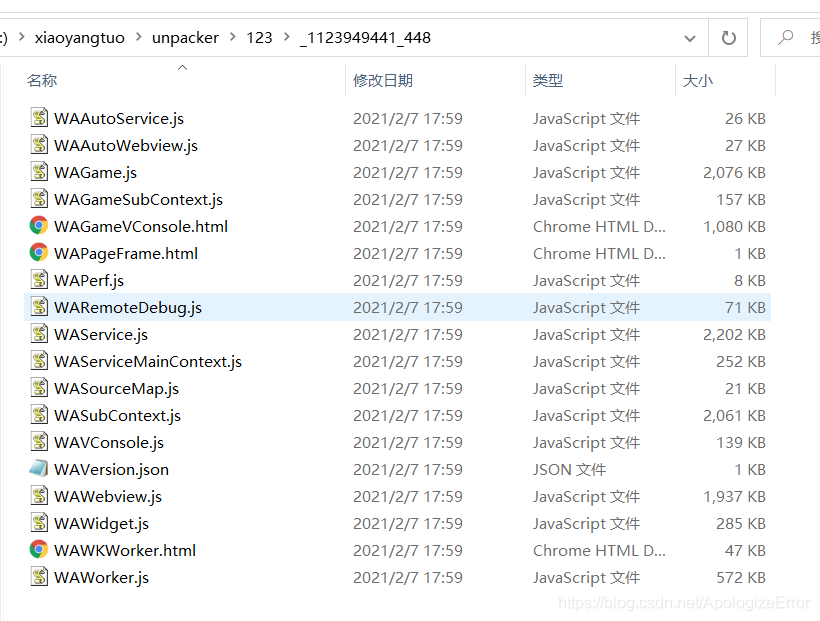Click the WAVConsole.js file icon
820x621 pixels.
[39, 442]
